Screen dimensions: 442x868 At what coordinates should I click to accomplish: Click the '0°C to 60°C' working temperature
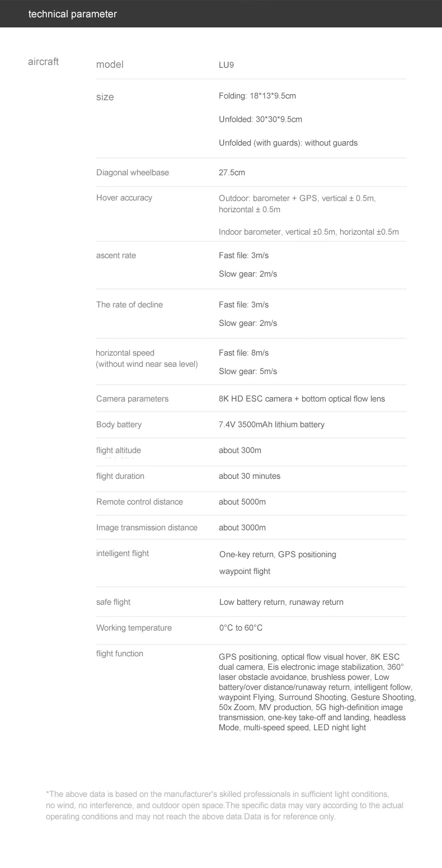click(241, 628)
